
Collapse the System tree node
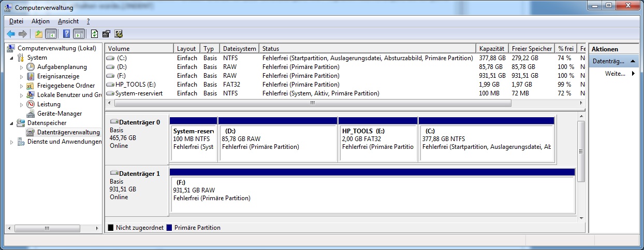click(x=12, y=58)
